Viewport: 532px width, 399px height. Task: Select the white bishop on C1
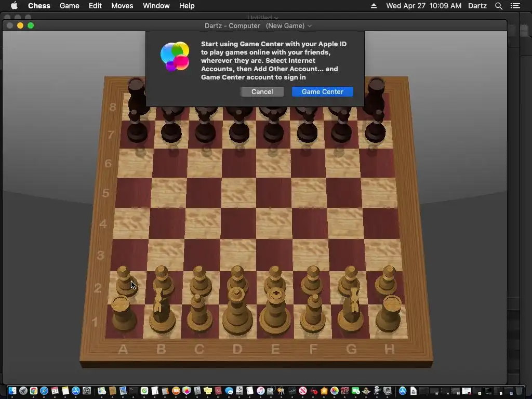coord(199,313)
